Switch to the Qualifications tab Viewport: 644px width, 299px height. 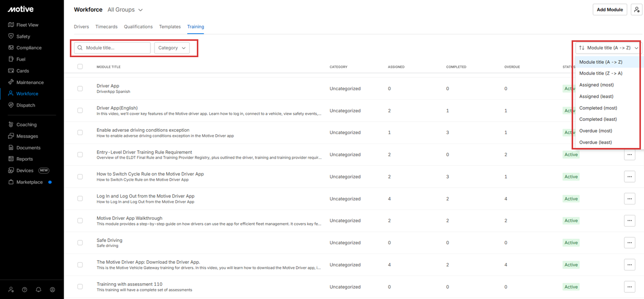coord(138,27)
